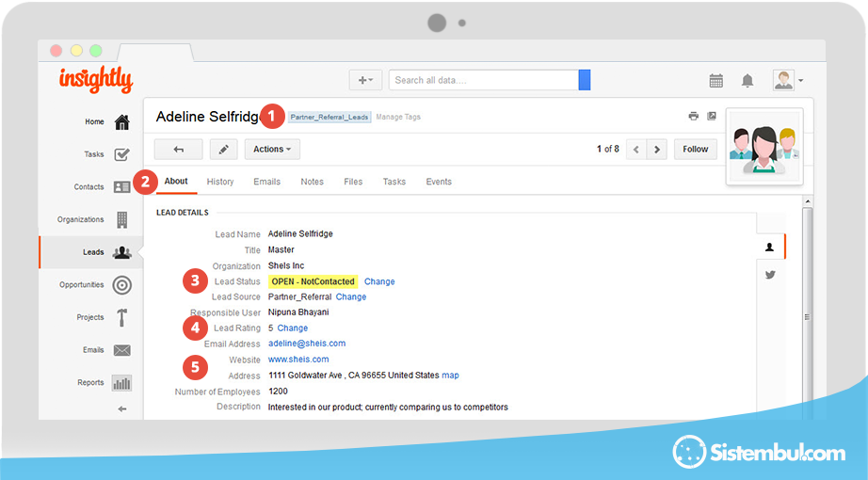
Task: Open the user profile avatar menu
Action: (788, 80)
